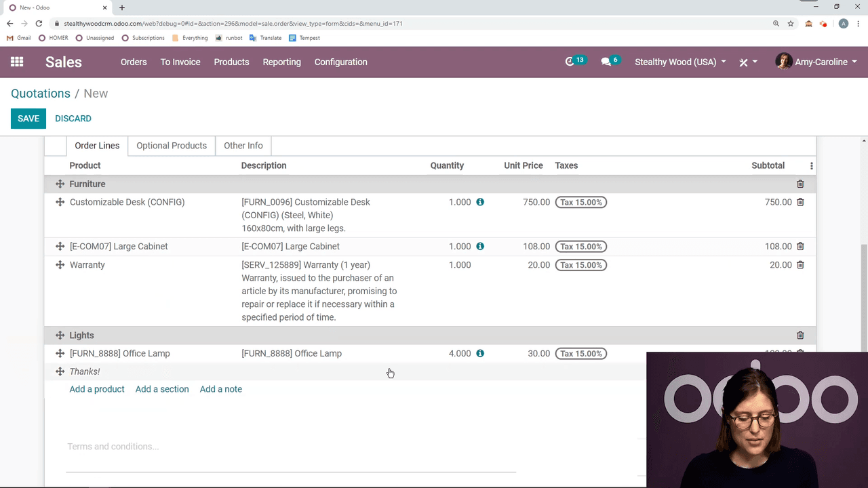Open the conversations chat icon showing 6
This screenshot has height=488, width=868.
click(x=606, y=62)
